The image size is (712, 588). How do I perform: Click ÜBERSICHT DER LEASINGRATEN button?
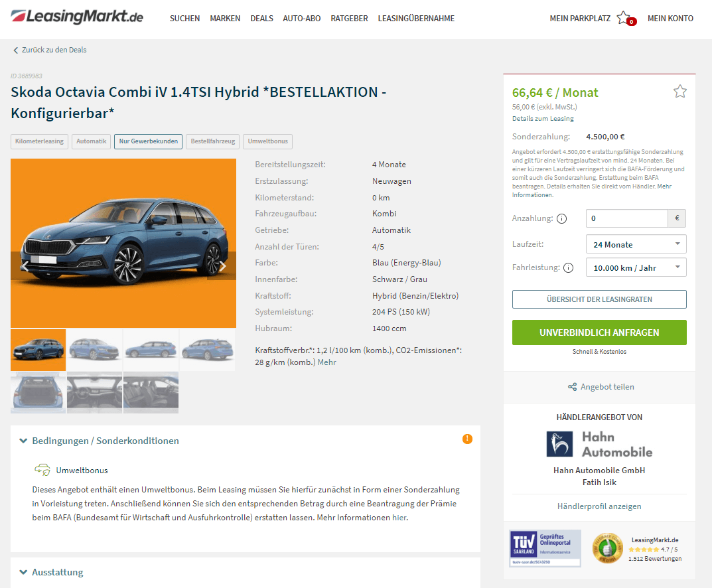[x=599, y=299]
